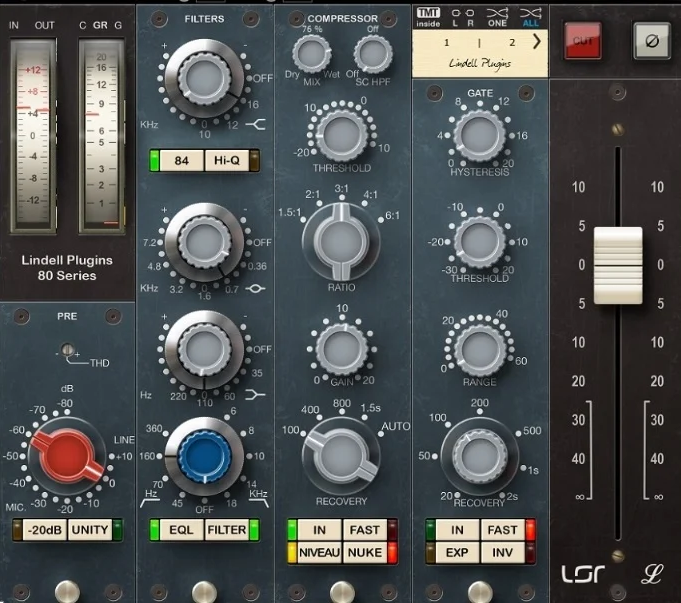Toggle compressor FAST button

coord(364,530)
